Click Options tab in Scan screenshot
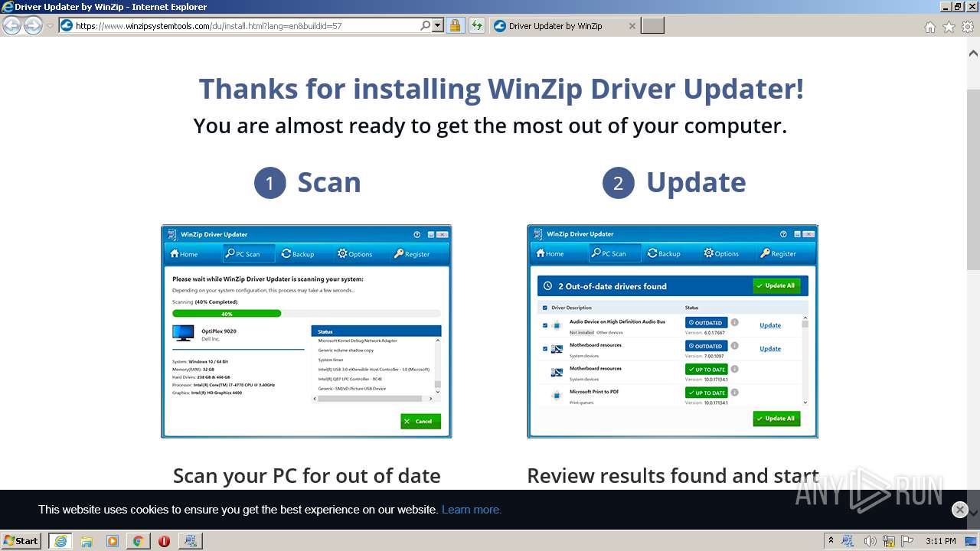Viewport: 980px width, 551px height. click(354, 254)
